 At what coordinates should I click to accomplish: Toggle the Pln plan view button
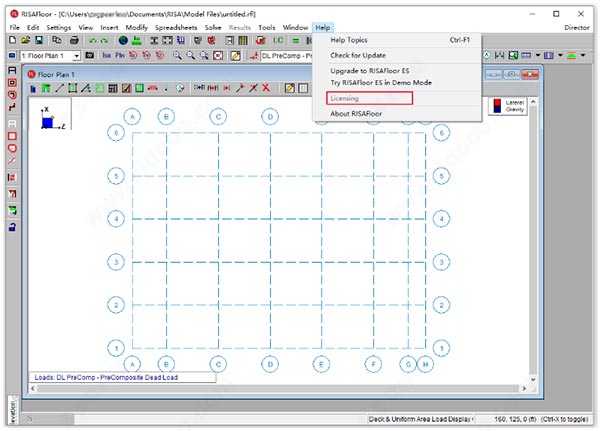click(120, 56)
